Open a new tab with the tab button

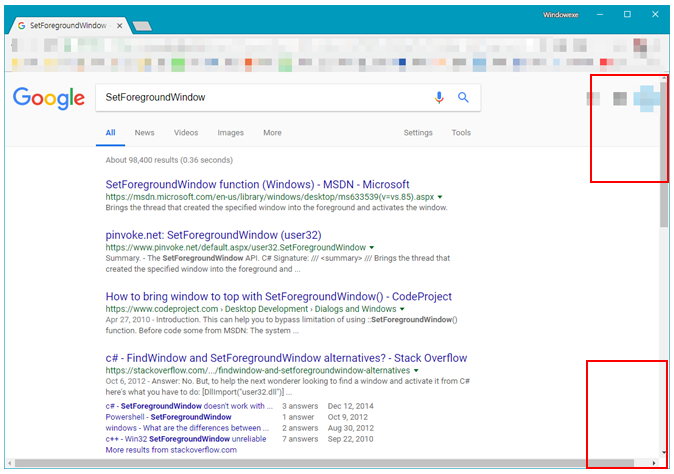tap(142, 26)
